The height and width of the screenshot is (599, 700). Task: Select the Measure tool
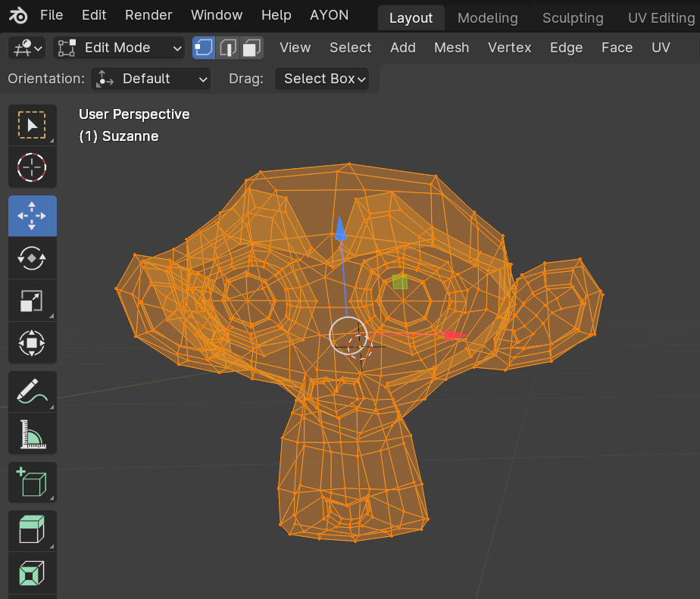tap(32, 434)
